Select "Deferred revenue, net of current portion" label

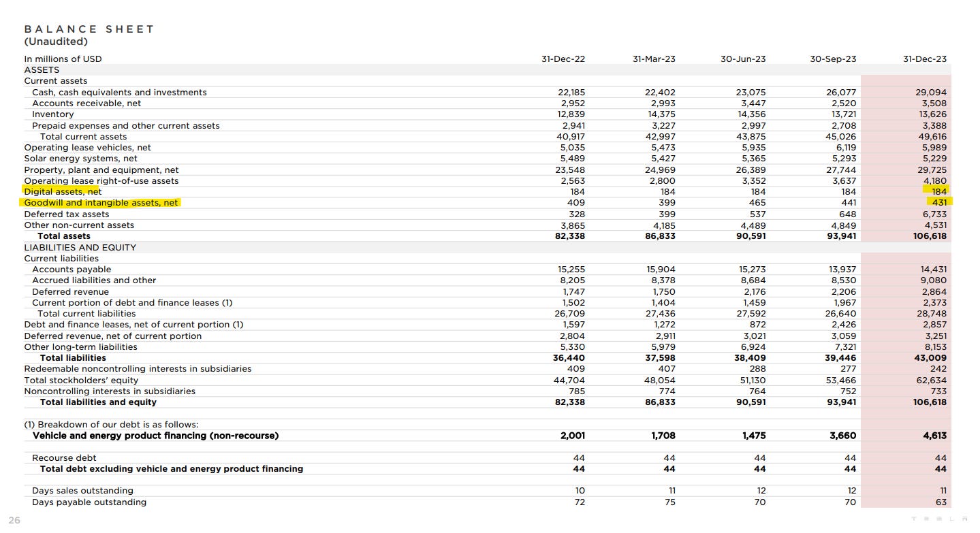[x=113, y=336]
